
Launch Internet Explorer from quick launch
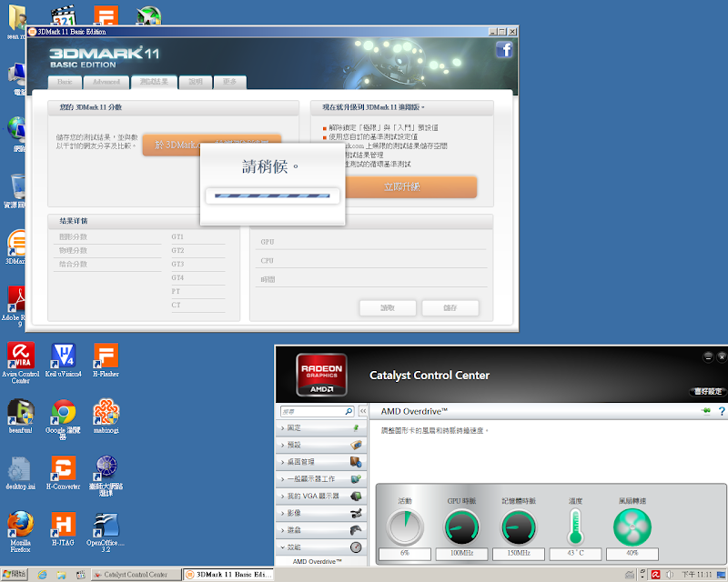(42, 575)
